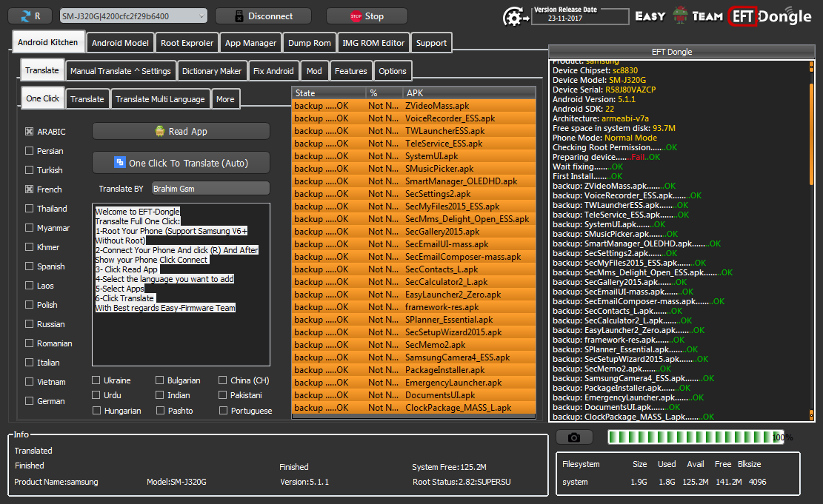Image resolution: width=823 pixels, height=504 pixels.
Task: Uncheck the ARABIC checkbox
Action: coord(30,132)
